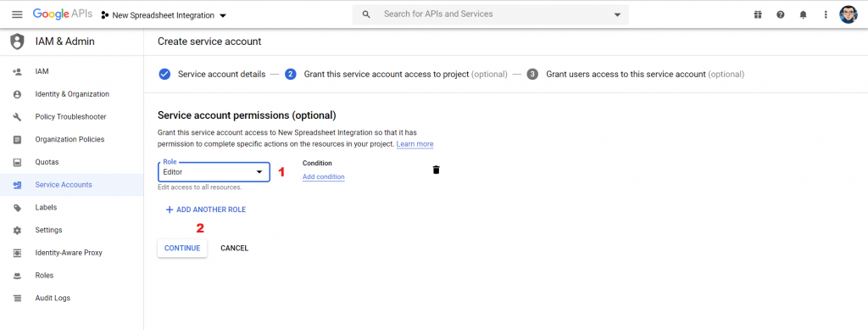Click the Add condition link
The height and width of the screenshot is (330, 868).
323,176
